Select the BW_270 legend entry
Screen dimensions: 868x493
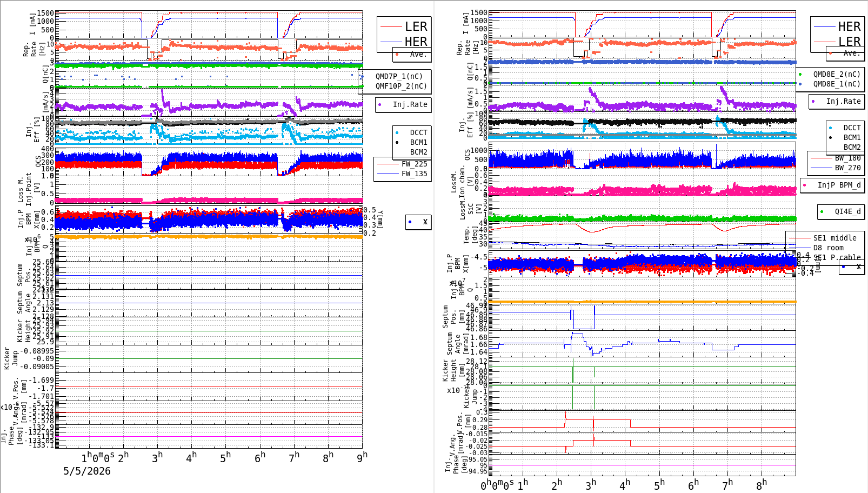[x=847, y=168]
